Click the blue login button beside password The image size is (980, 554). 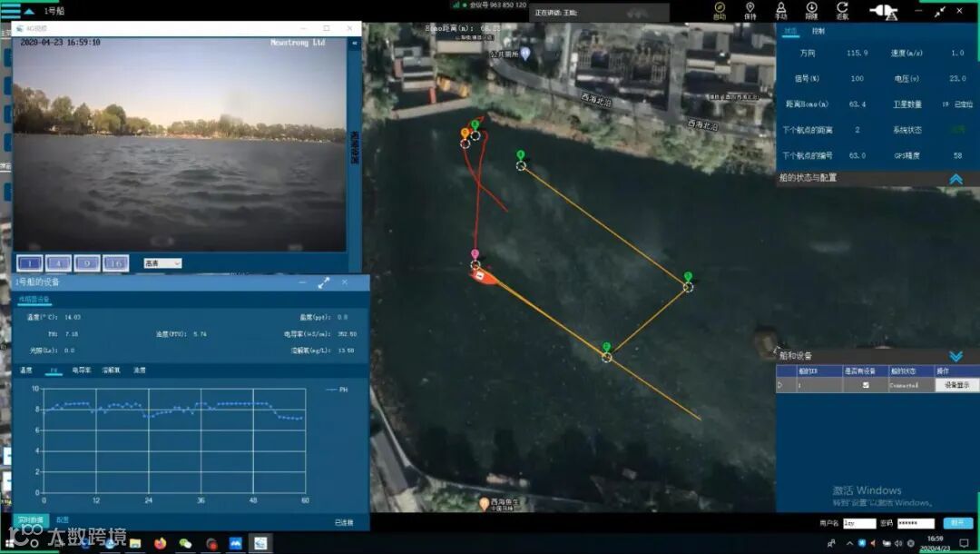click(957, 523)
